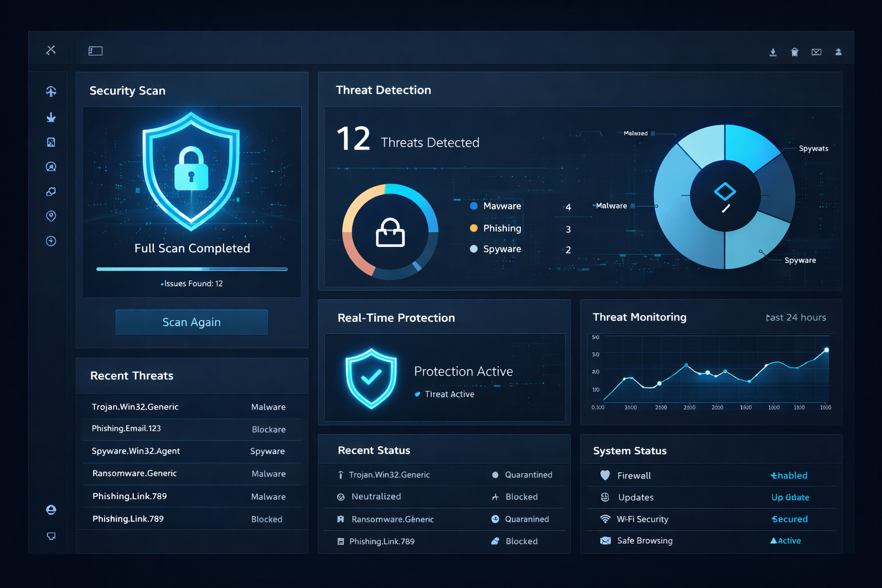The height and width of the screenshot is (588, 882).
Task: Select the Spyware.Win32.Agent row in Recent Threats
Action: [x=192, y=451]
